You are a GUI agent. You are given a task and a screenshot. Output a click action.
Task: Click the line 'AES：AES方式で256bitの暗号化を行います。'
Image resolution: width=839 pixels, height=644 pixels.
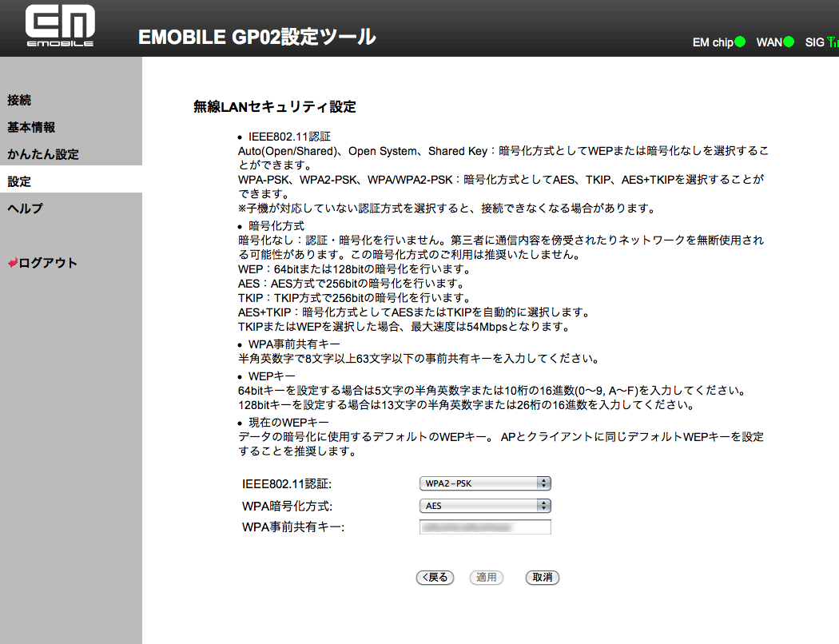pos(352,284)
